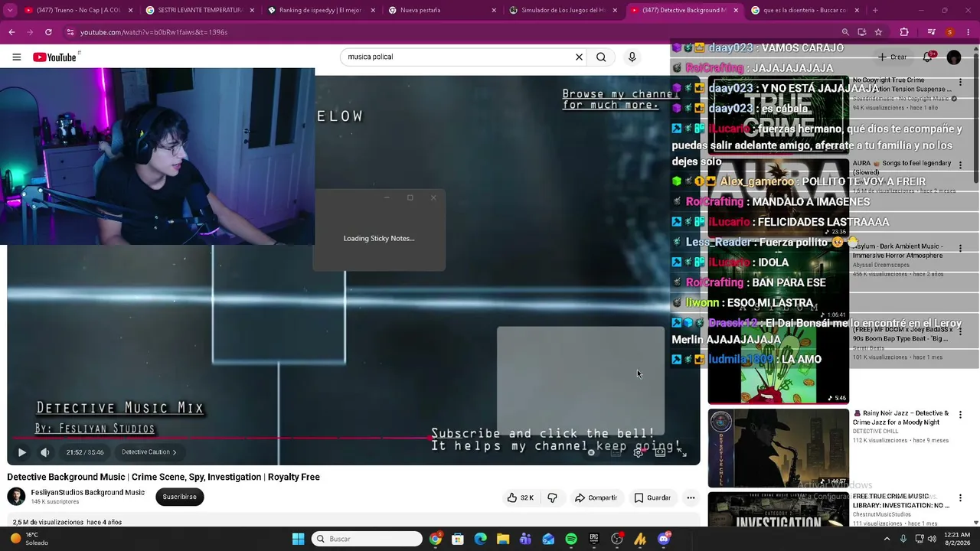This screenshot has width=980, height=551.
Task: Open the video player settings gear
Action: coord(638,452)
